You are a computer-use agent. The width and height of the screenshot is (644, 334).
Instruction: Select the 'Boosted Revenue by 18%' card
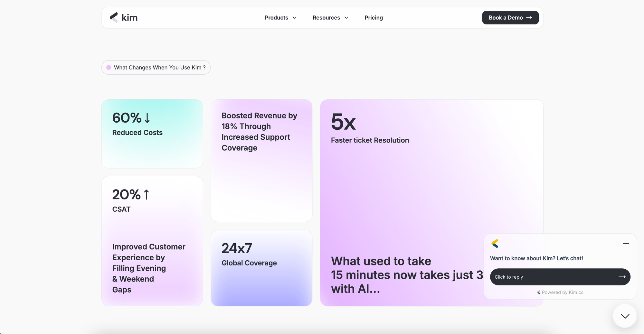coord(261,160)
